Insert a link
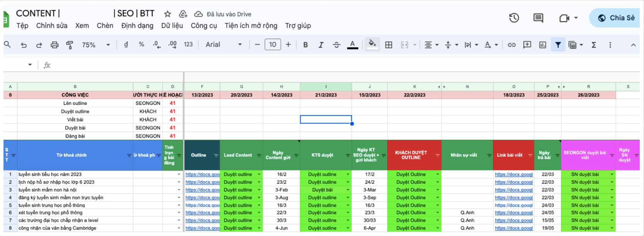 [511, 45]
